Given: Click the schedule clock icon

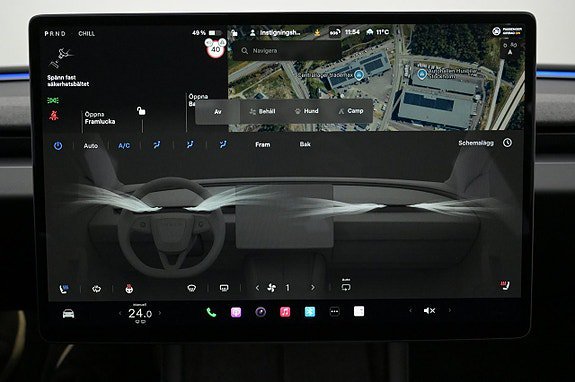Looking at the screenshot, I should point(507,143).
